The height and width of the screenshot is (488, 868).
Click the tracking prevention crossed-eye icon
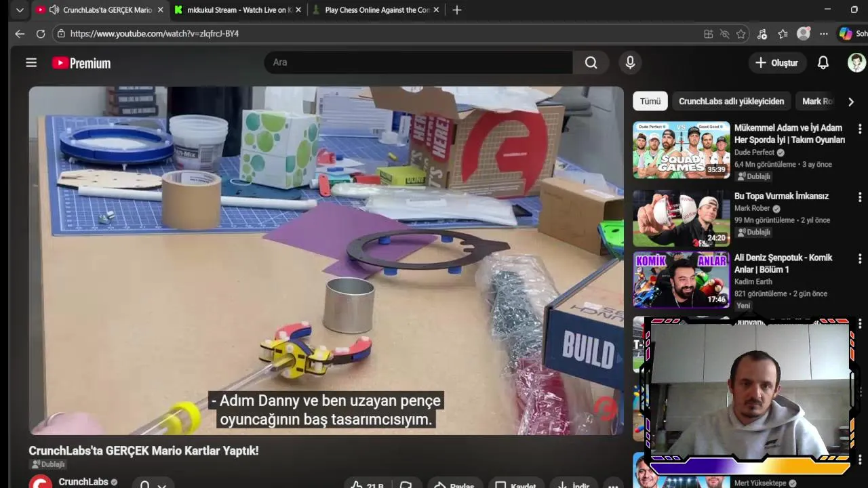(724, 34)
